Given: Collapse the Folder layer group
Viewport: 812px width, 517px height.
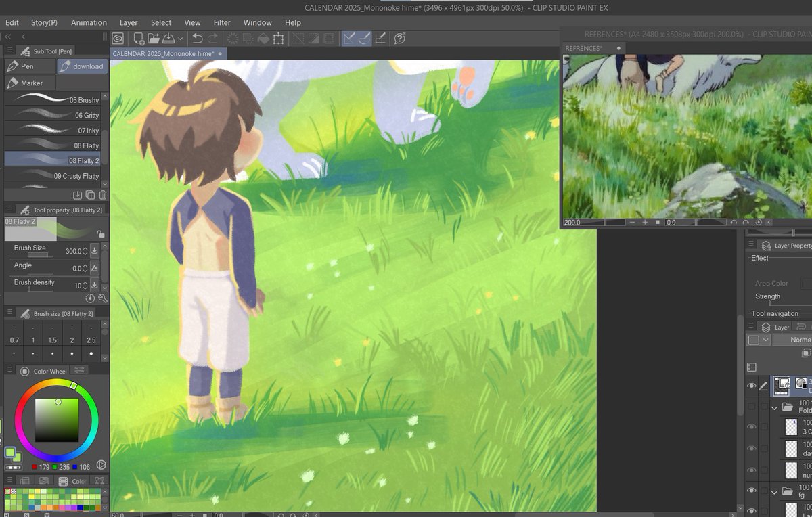Looking at the screenshot, I should point(775,407).
